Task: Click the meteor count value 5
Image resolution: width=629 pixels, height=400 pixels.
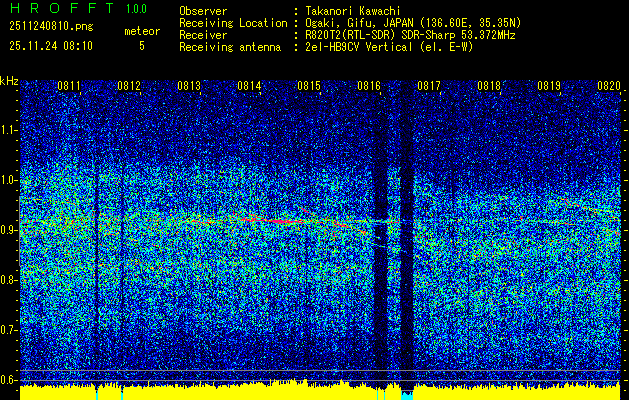Action: point(142,46)
